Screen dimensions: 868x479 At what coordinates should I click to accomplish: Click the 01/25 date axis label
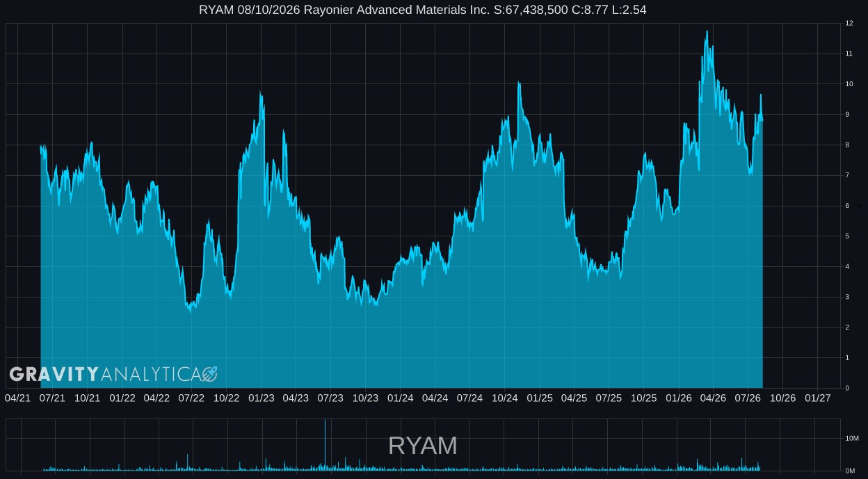[x=539, y=398]
